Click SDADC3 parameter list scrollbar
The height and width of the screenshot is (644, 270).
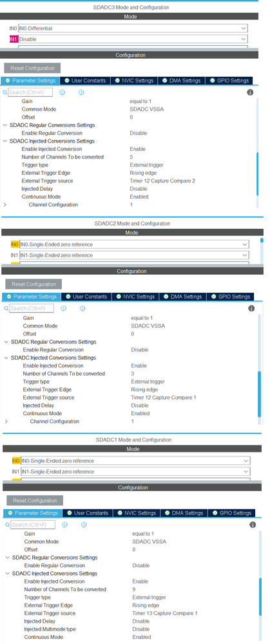pyautogui.click(x=257, y=174)
